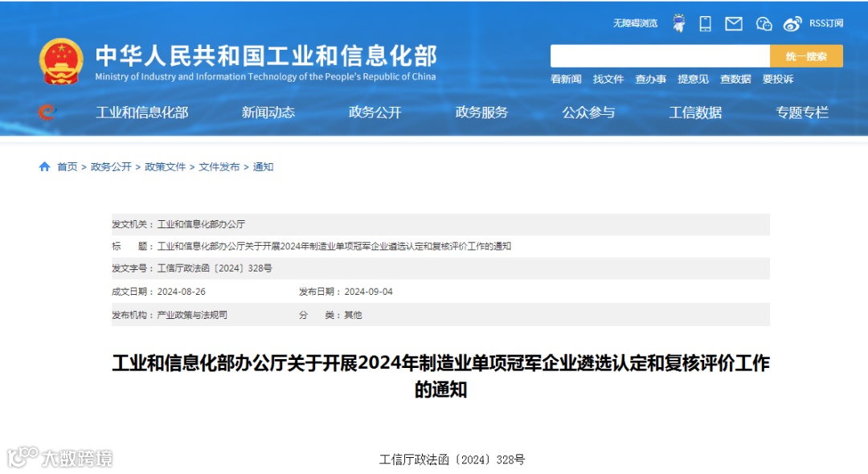Screen dimensions: 868x474
Task: Click the 标题 row text in metadata table
Action: pyautogui.click(x=334, y=246)
